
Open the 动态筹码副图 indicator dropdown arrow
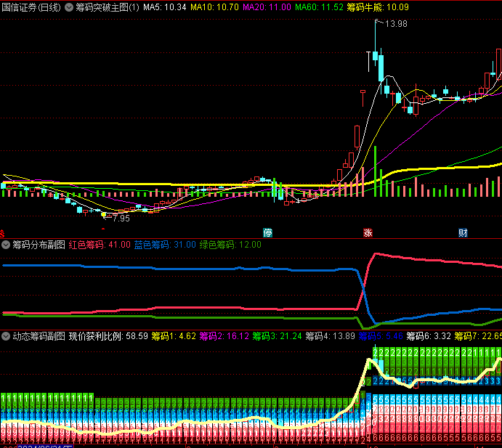click(x=5, y=336)
